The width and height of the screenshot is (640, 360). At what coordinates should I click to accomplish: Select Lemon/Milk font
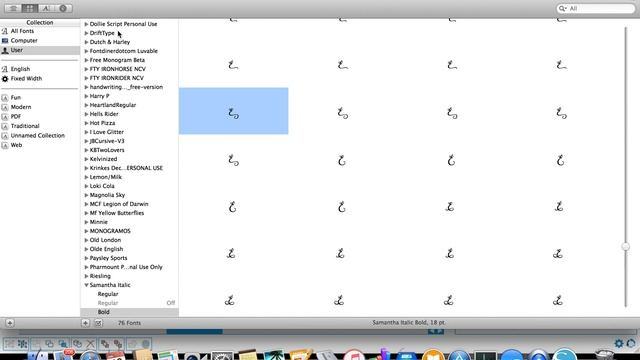click(106, 177)
